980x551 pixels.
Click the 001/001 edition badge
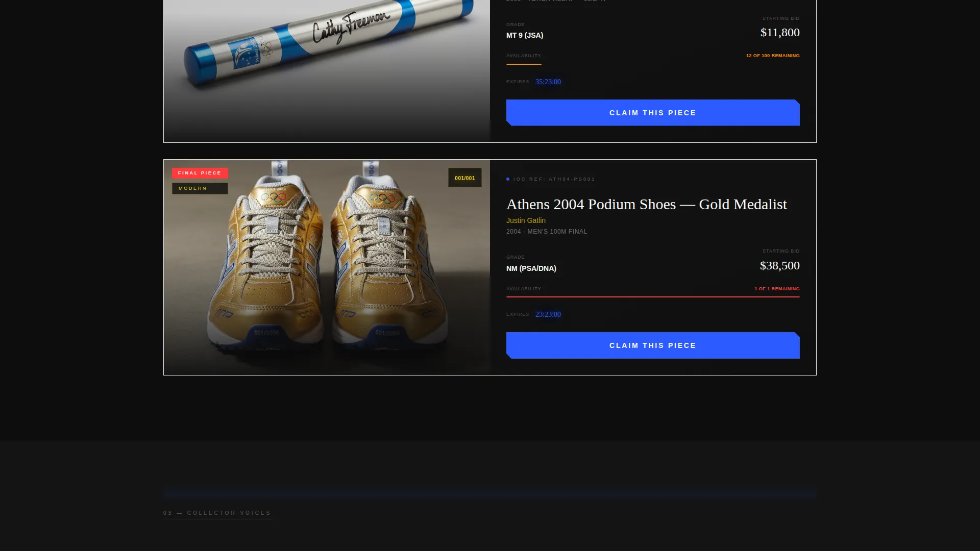[465, 178]
